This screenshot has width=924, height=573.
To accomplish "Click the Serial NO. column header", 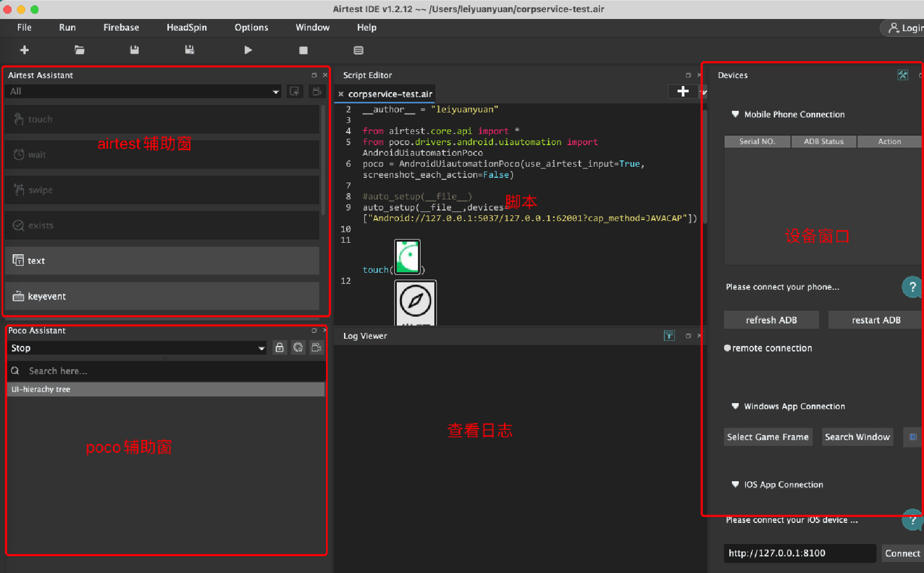I will pos(757,141).
